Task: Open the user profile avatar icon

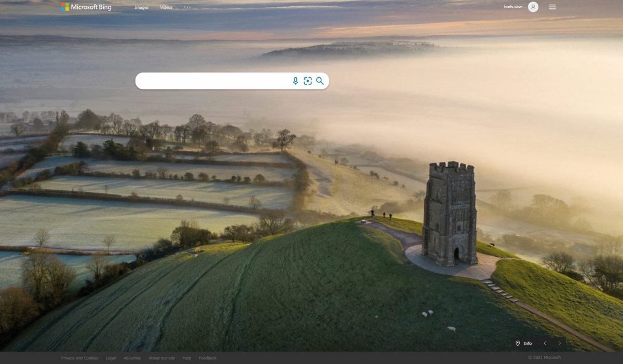Action: tap(533, 7)
